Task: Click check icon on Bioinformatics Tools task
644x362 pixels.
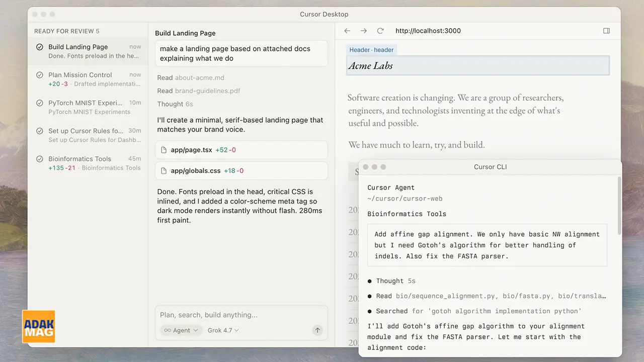Action: [x=39, y=159]
